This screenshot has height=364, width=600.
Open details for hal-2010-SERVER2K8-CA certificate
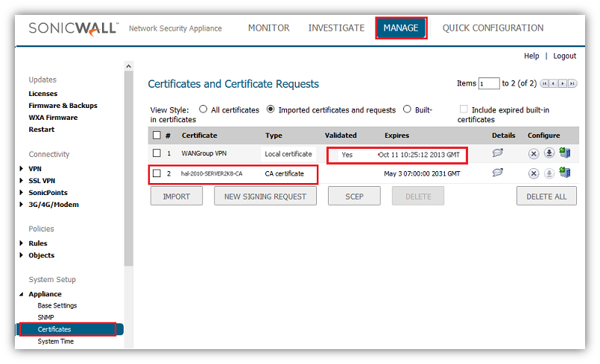click(498, 173)
